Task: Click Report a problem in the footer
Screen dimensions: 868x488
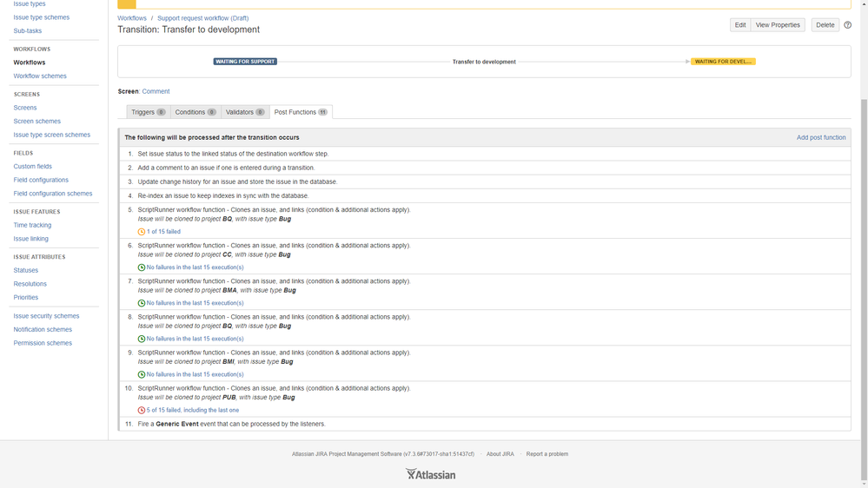Action: (x=547, y=454)
